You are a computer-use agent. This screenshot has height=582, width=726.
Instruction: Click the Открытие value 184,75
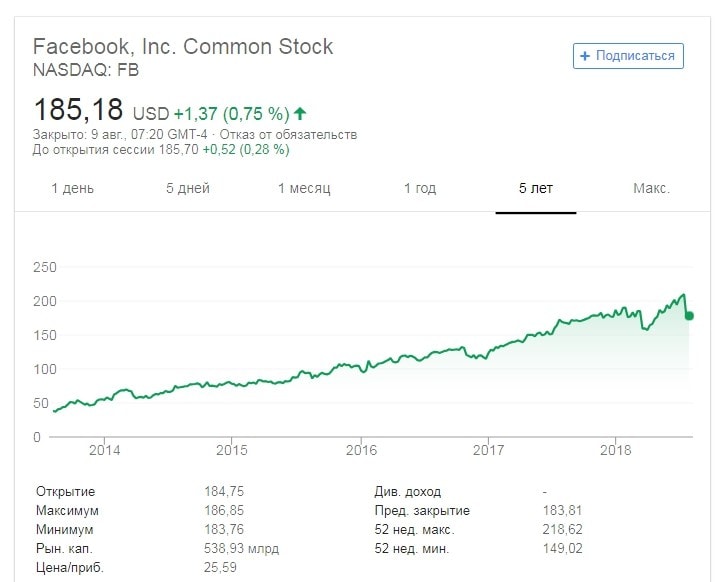223,492
